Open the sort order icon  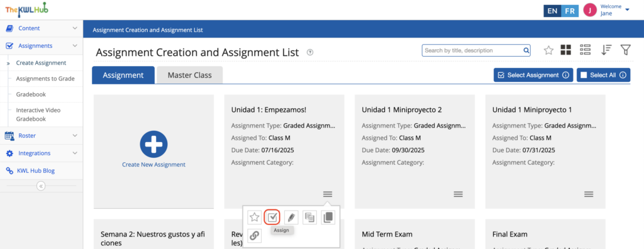[x=606, y=50]
